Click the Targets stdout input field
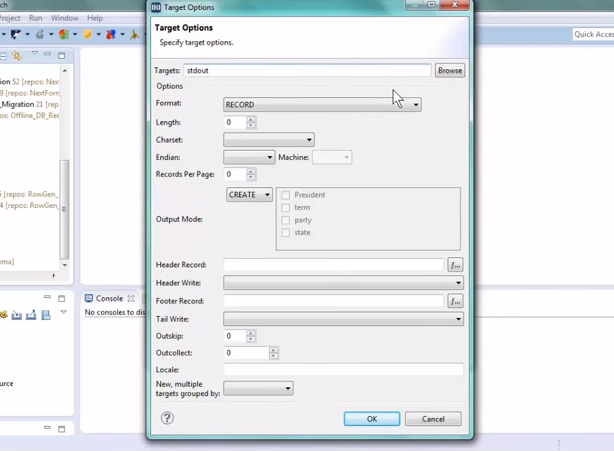This screenshot has width=614, height=451. click(x=307, y=70)
